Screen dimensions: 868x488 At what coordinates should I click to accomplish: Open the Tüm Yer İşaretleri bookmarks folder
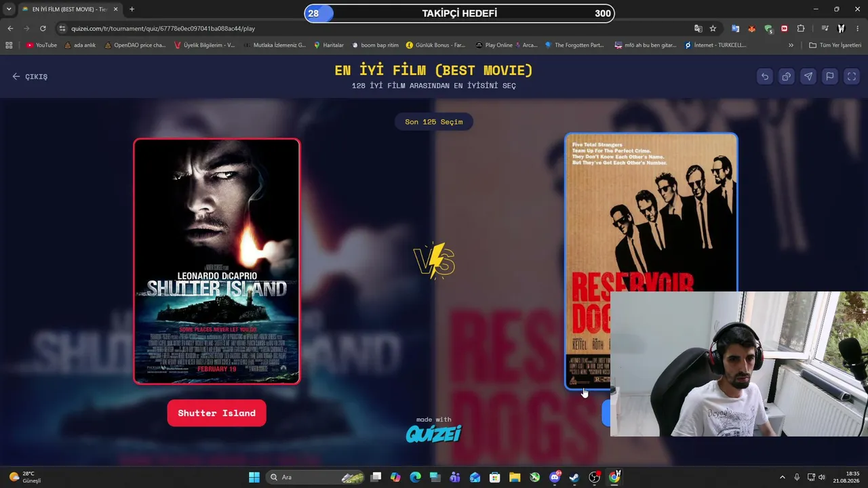click(x=835, y=45)
